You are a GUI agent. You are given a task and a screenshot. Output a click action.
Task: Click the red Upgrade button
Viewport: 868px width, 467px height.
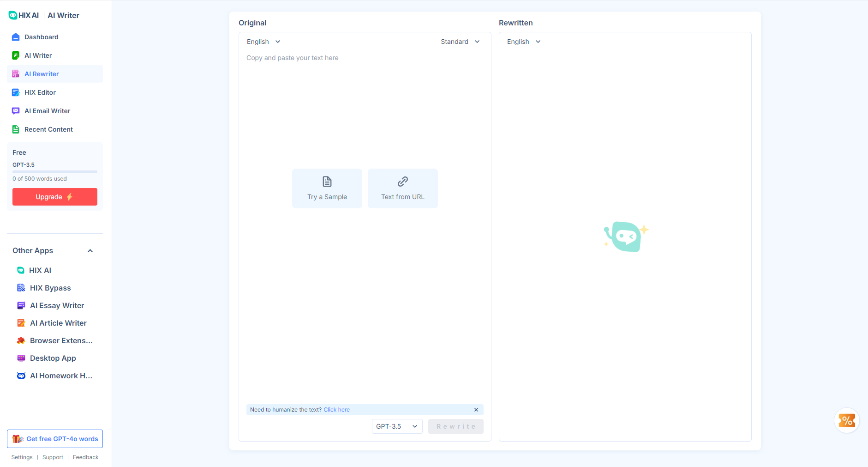coord(55,197)
